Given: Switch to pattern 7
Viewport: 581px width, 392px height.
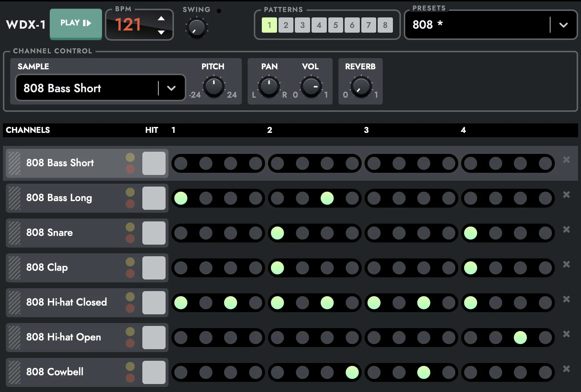Looking at the screenshot, I should pos(368,25).
